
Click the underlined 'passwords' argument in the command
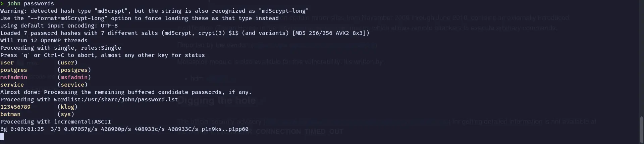[39, 3]
